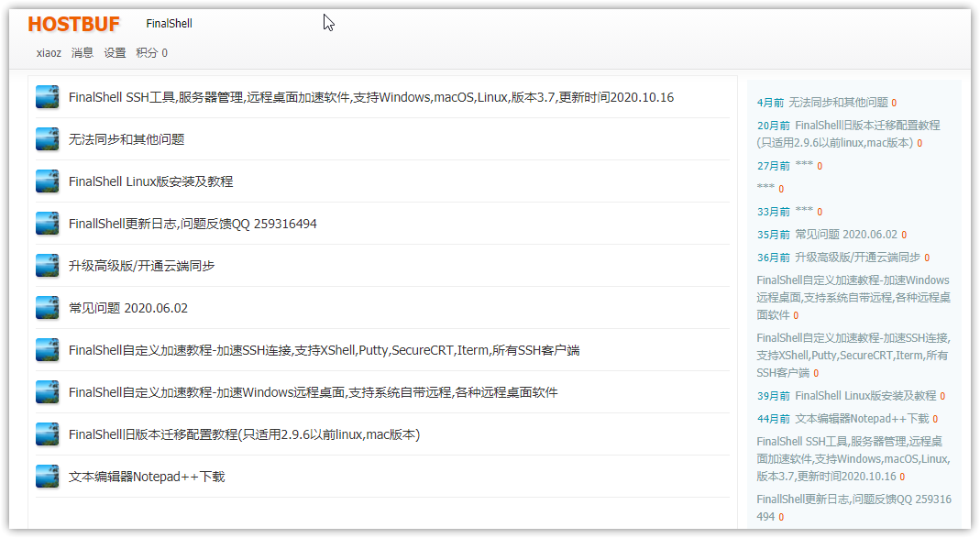Click avatar next to FinalShell Linux版安装及教程
Screen dimensions: 980x538
click(48, 181)
